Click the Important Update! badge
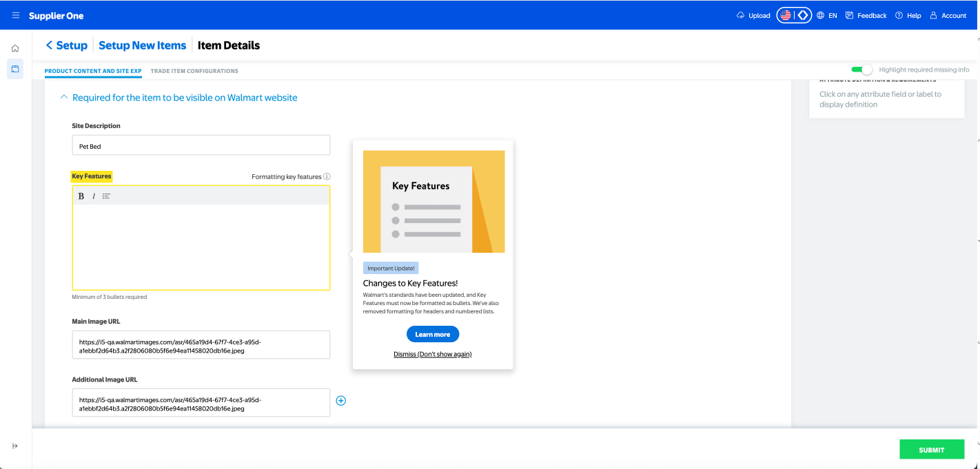 pos(391,269)
